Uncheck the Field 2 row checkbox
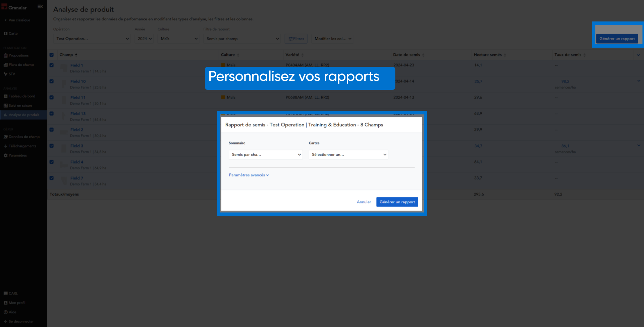This screenshot has height=327, width=644. [x=52, y=129]
